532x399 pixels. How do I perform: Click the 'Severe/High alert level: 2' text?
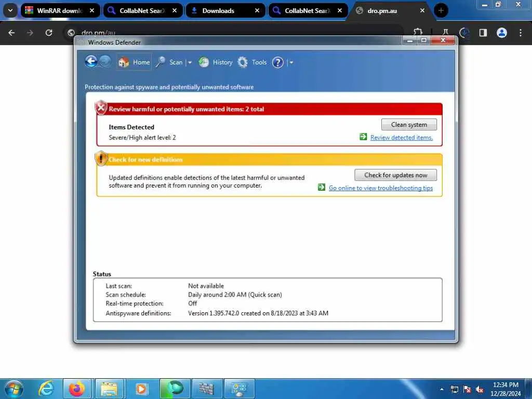tap(142, 137)
